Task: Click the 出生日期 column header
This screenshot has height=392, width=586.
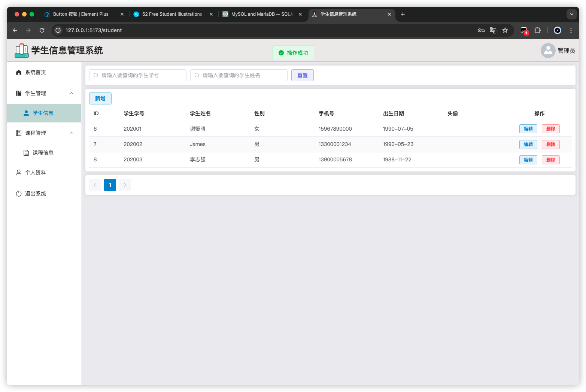Action: pyautogui.click(x=394, y=113)
